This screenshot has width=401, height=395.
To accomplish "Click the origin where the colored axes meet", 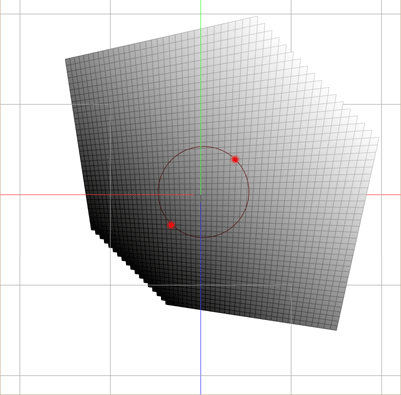I will click(200, 195).
